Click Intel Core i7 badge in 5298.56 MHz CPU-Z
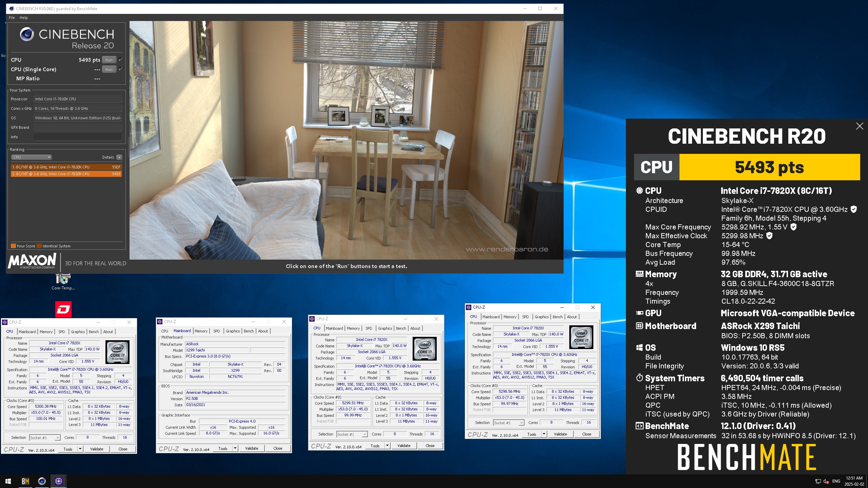Image resolution: width=868 pixels, height=488 pixels. pyautogui.click(x=581, y=337)
